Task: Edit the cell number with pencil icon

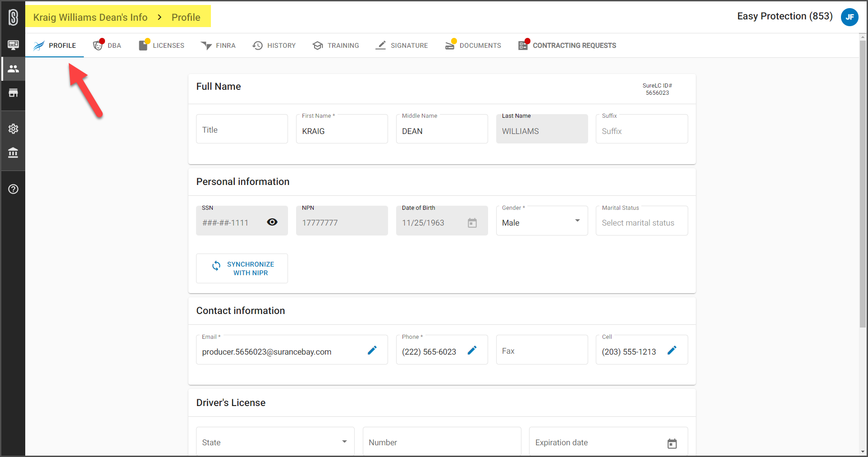Action: point(672,350)
